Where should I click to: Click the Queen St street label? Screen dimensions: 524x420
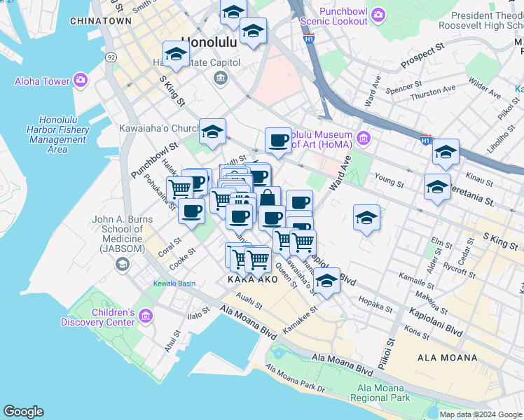[x=286, y=276]
